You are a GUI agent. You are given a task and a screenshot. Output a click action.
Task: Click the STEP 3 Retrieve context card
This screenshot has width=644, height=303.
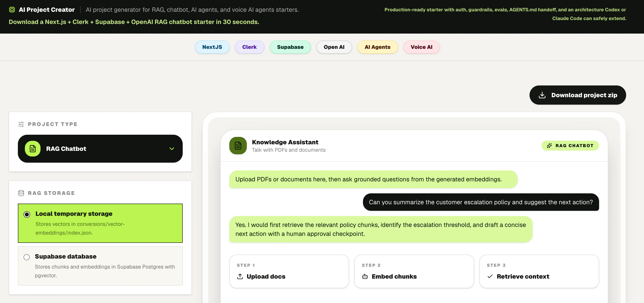click(x=539, y=271)
